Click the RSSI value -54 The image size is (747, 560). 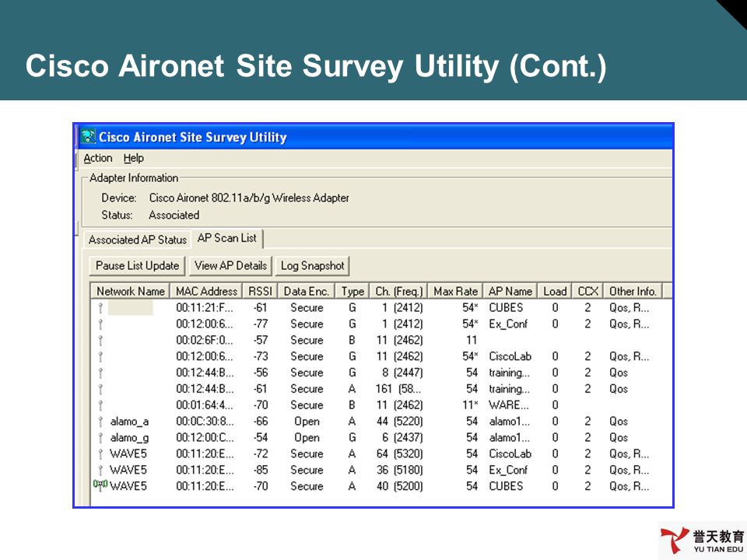(x=261, y=438)
